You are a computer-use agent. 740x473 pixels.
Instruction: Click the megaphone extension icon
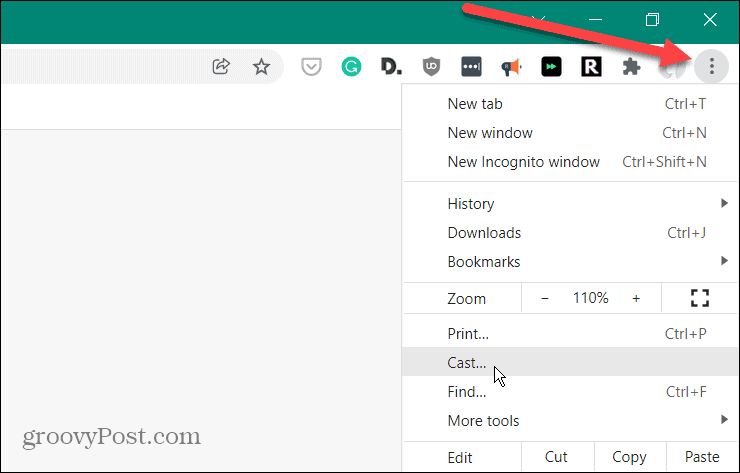pos(511,67)
